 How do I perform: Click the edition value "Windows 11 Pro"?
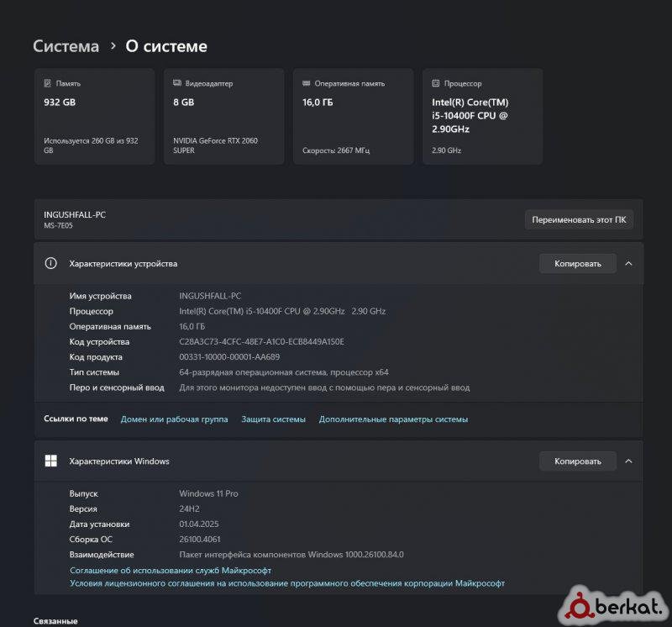coord(208,493)
